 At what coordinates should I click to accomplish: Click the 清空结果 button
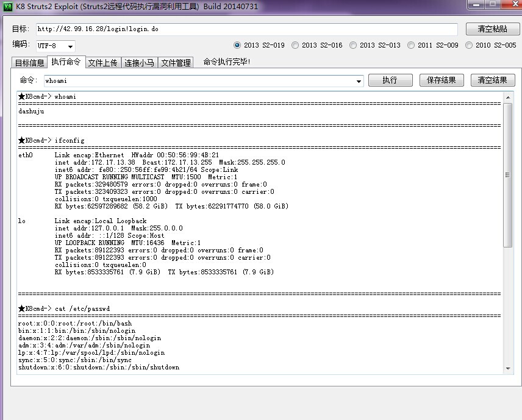click(493, 80)
